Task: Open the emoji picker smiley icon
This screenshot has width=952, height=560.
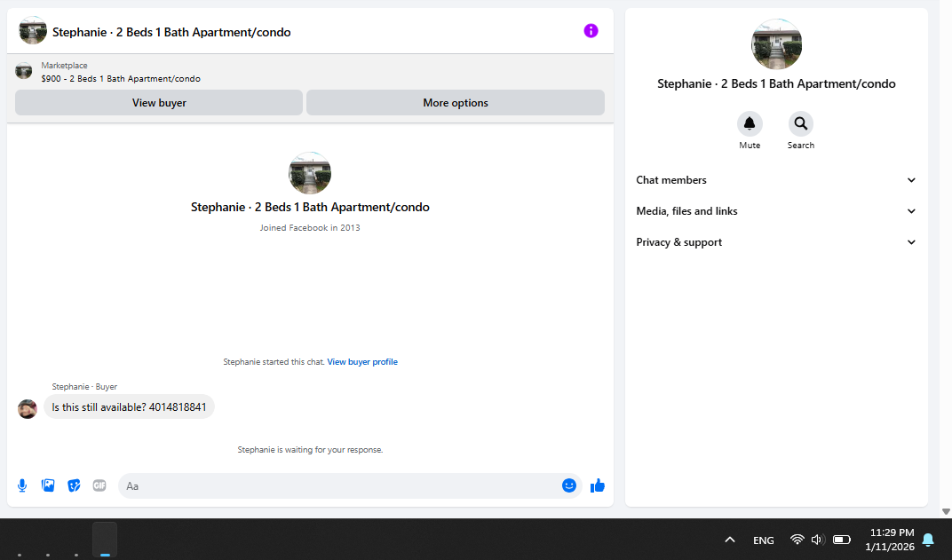Action: 569,485
